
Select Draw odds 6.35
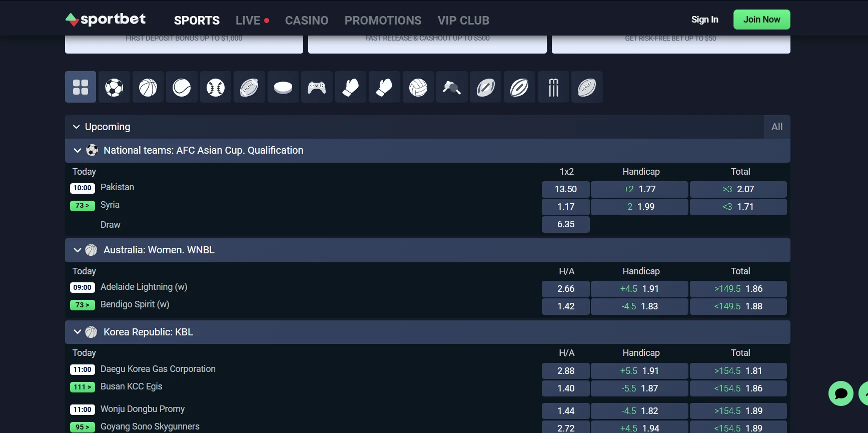pos(566,224)
